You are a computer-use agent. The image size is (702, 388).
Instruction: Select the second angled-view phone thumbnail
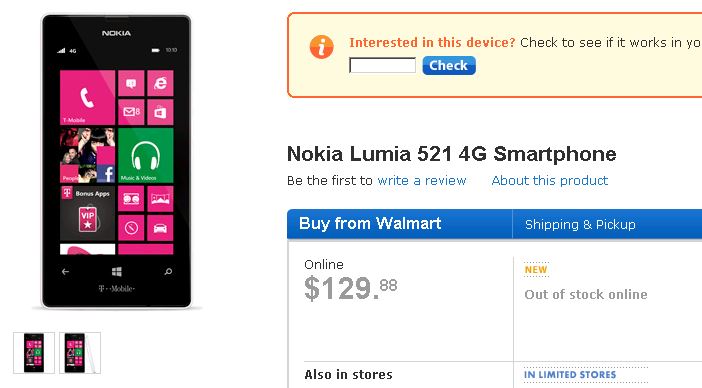(80, 353)
